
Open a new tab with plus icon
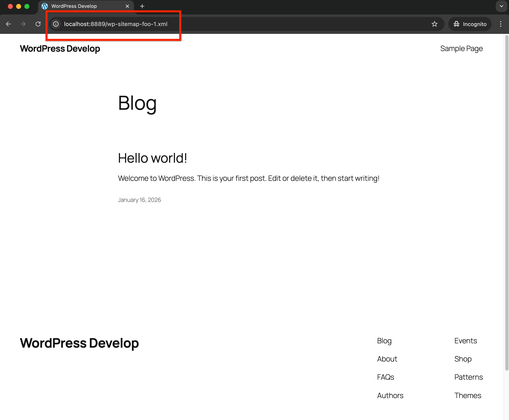point(142,6)
